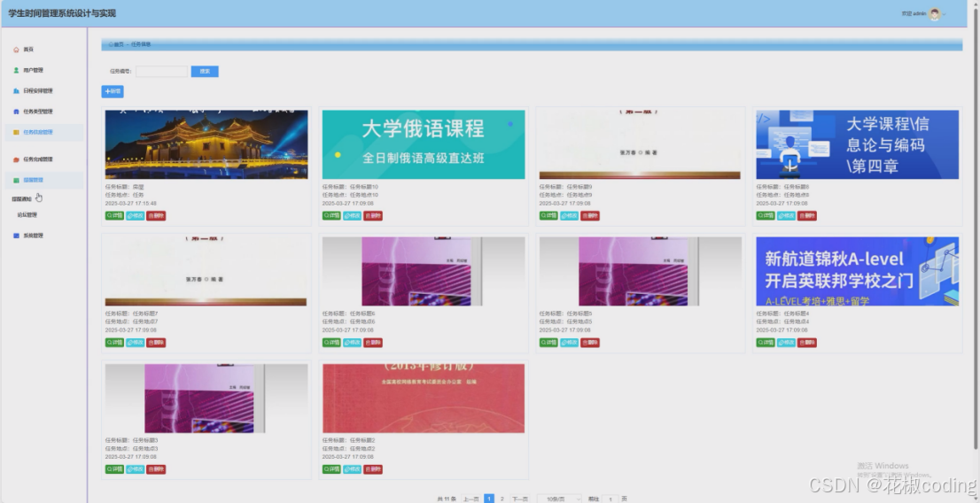Click the 任务编号 search input field

[x=161, y=71]
